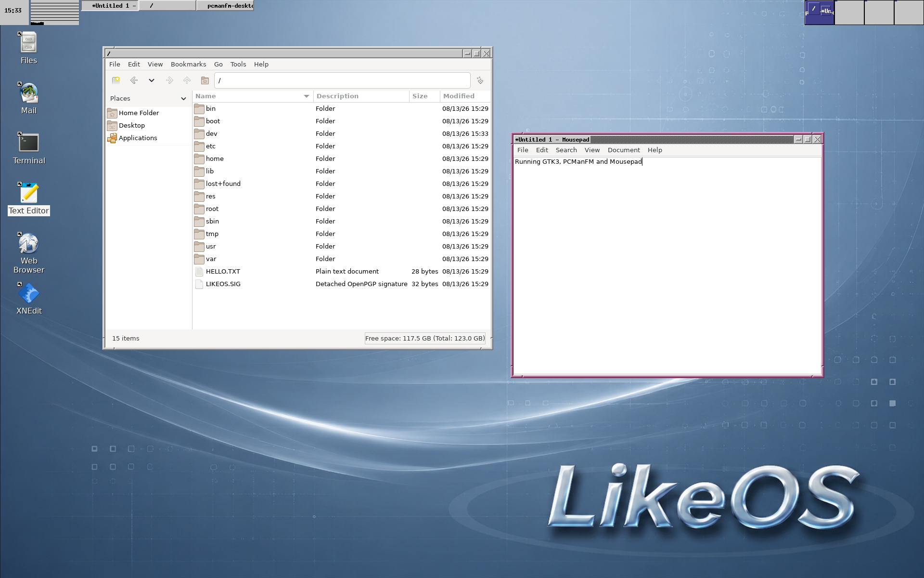Select the HELLO.TXT file icon

point(199,272)
